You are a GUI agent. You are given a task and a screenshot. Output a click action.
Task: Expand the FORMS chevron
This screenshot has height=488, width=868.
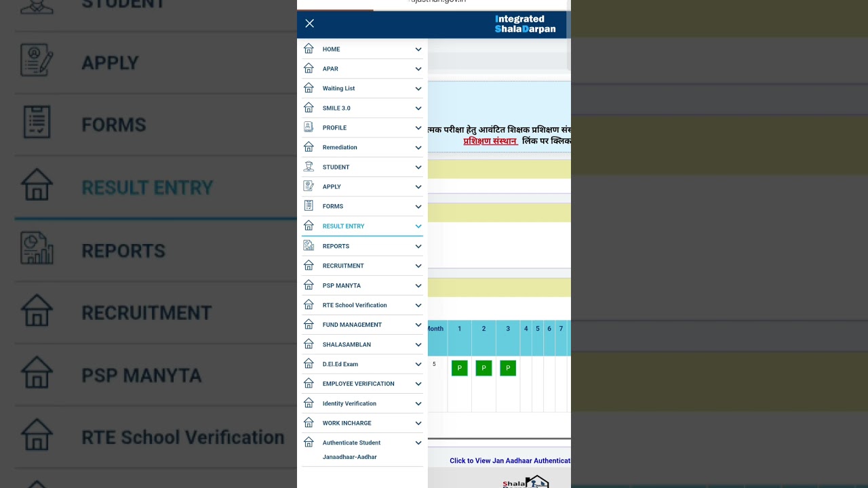point(418,207)
